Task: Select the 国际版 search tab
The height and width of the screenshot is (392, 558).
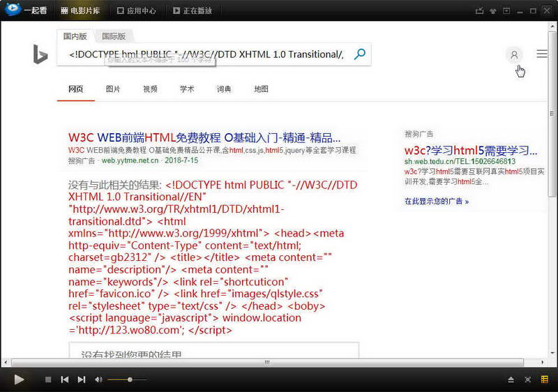Action: click(114, 36)
